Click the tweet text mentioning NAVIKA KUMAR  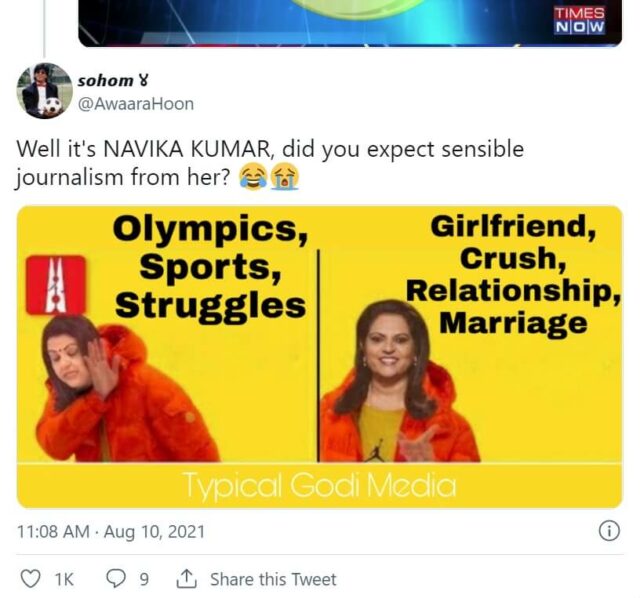coord(269,163)
